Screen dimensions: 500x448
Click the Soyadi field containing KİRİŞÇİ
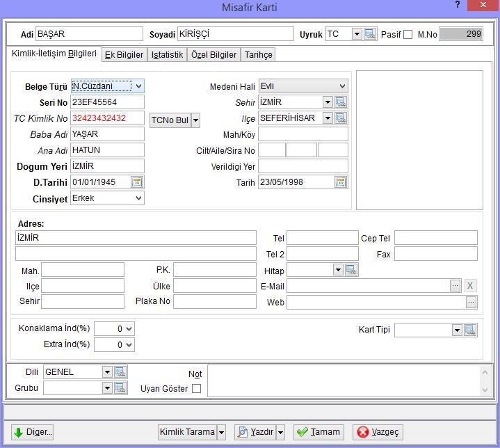click(x=235, y=34)
